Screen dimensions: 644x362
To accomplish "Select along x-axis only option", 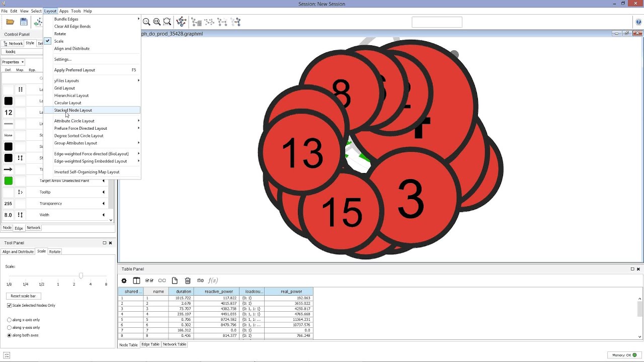I will tap(10, 320).
